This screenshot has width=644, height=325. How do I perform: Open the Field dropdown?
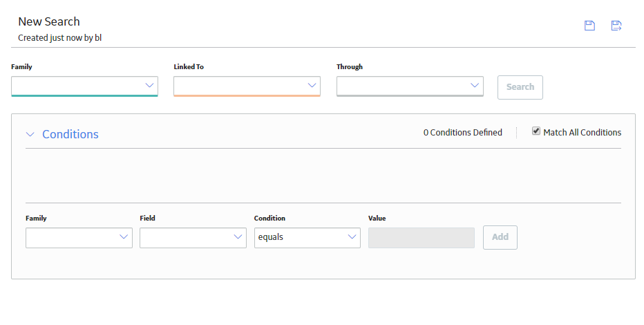[193, 237]
